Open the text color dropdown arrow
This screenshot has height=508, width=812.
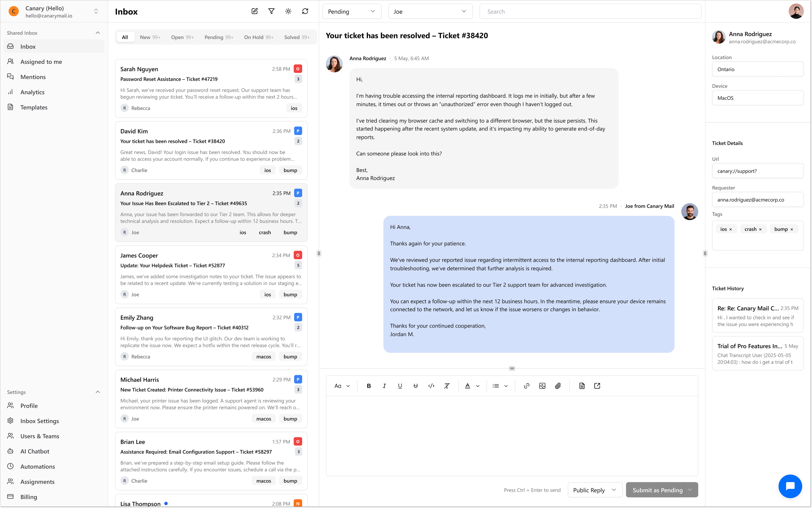pyautogui.click(x=477, y=386)
